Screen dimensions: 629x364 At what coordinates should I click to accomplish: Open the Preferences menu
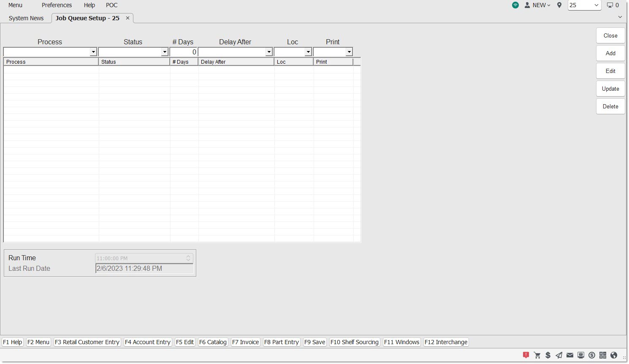[x=57, y=5]
